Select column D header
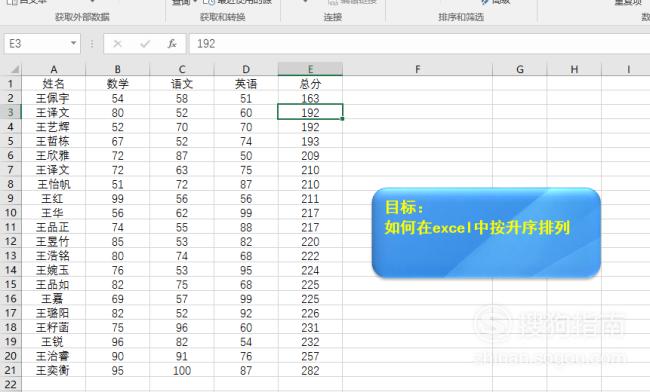Viewport: 650px width, 392px height. point(246,69)
